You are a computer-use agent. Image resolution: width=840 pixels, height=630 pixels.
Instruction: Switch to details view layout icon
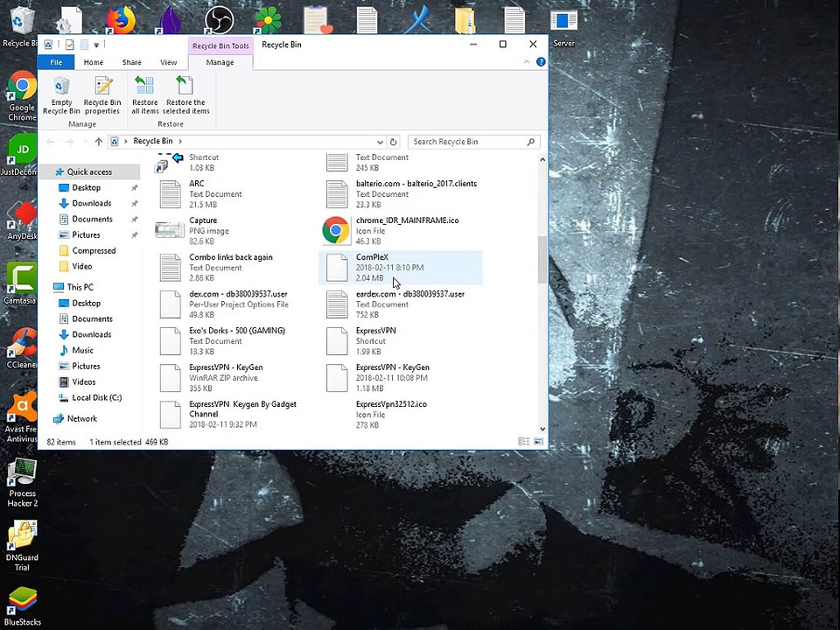[523, 442]
